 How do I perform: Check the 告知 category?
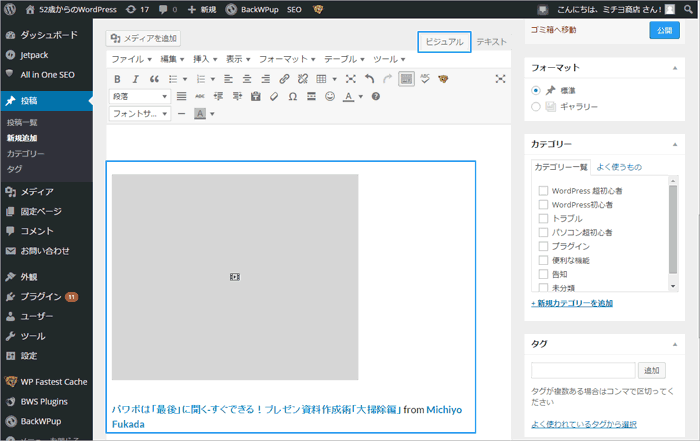click(543, 274)
